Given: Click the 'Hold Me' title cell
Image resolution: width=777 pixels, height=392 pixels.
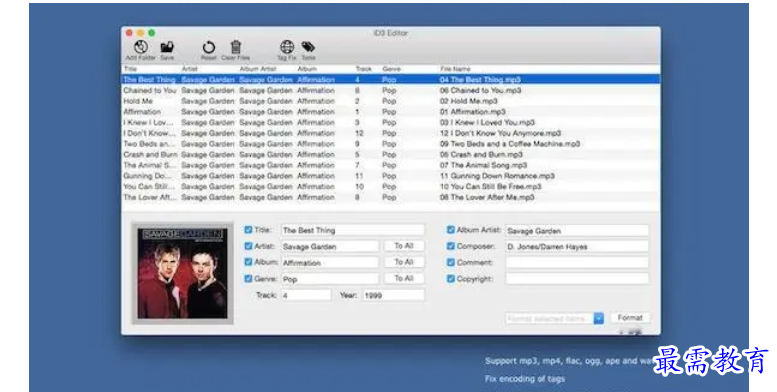Looking at the screenshot, I should (x=138, y=101).
